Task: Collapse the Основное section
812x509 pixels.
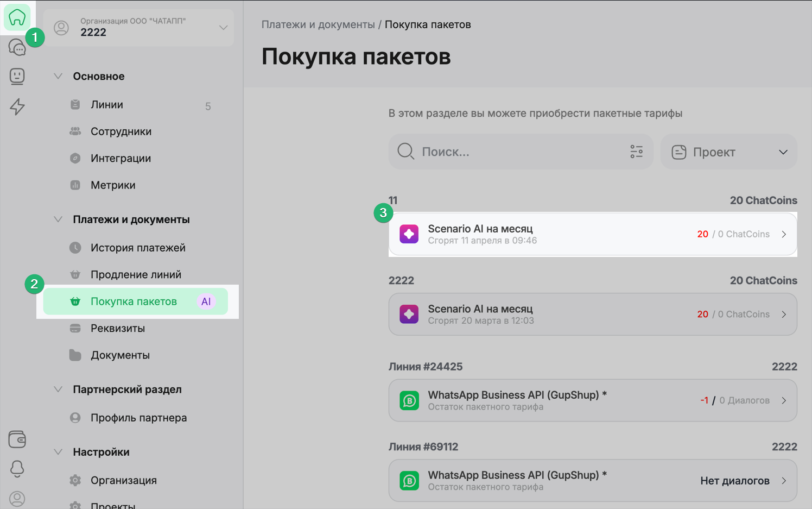Action: 58,76
